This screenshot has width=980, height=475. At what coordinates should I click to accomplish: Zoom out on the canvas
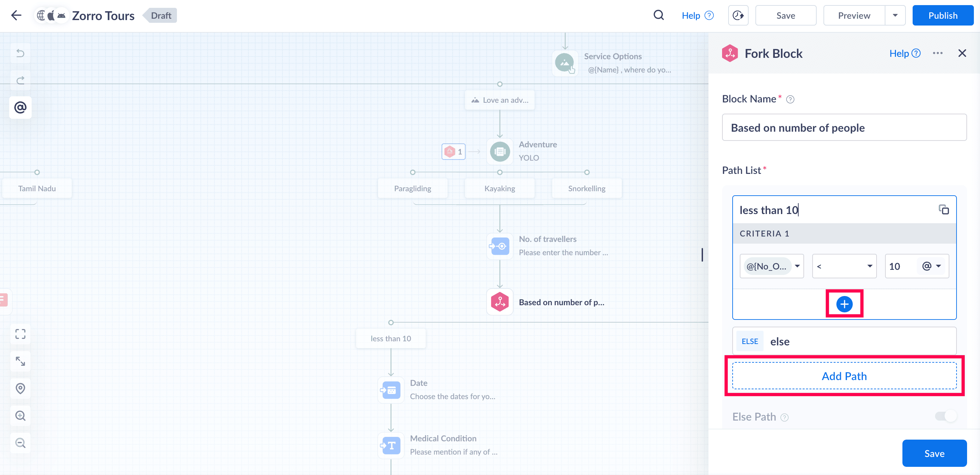click(20, 443)
